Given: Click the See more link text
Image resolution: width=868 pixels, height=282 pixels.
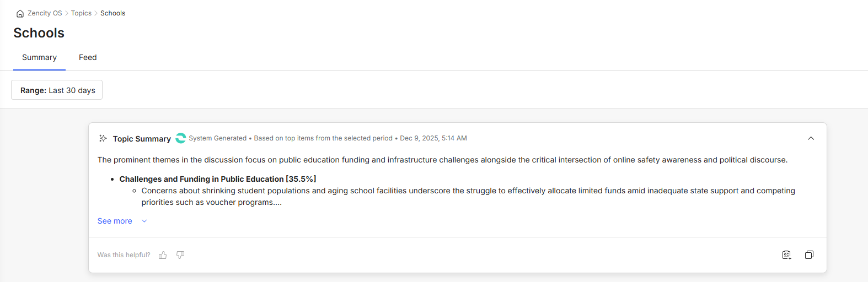Looking at the screenshot, I should click(x=115, y=221).
